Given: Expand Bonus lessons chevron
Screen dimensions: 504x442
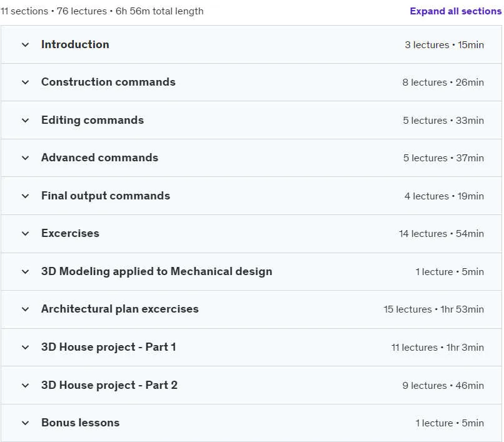Looking at the screenshot, I should pyautogui.click(x=26, y=423).
